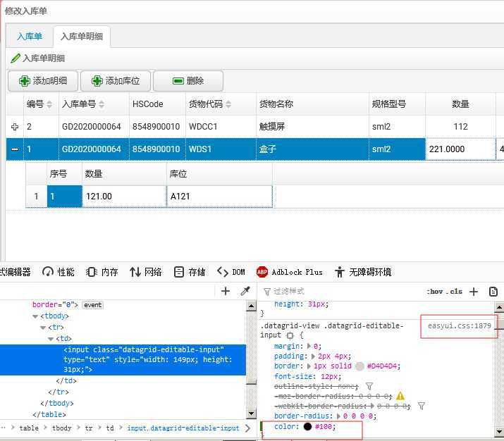Click the 删除 button
The height and width of the screenshot is (441, 504).
point(188,81)
